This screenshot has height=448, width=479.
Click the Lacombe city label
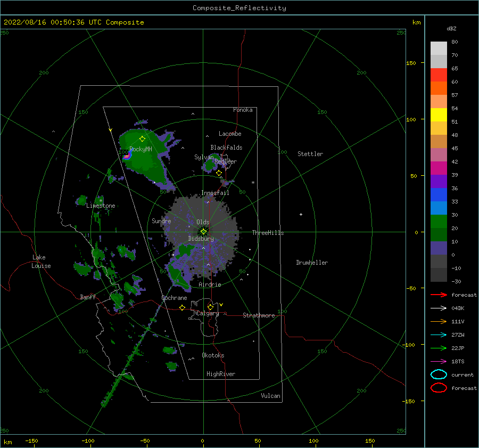[x=230, y=134]
